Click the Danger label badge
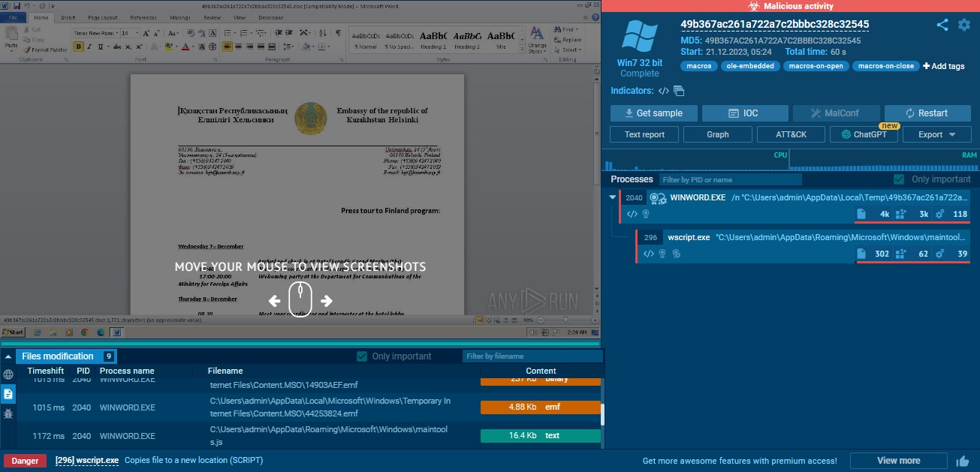The image size is (980, 472). click(x=25, y=461)
